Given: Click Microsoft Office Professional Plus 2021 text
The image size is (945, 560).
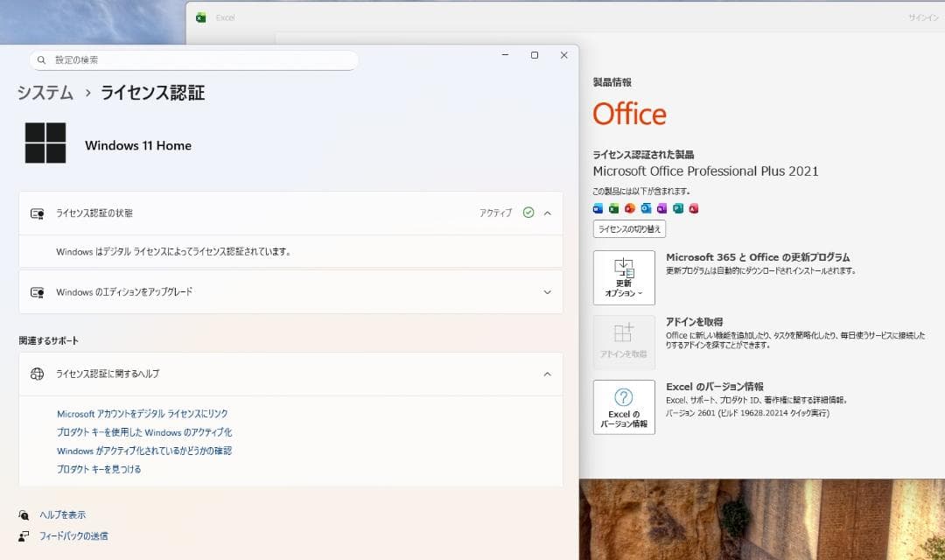Looking at the screenshot, I should (x=706, y=171).
